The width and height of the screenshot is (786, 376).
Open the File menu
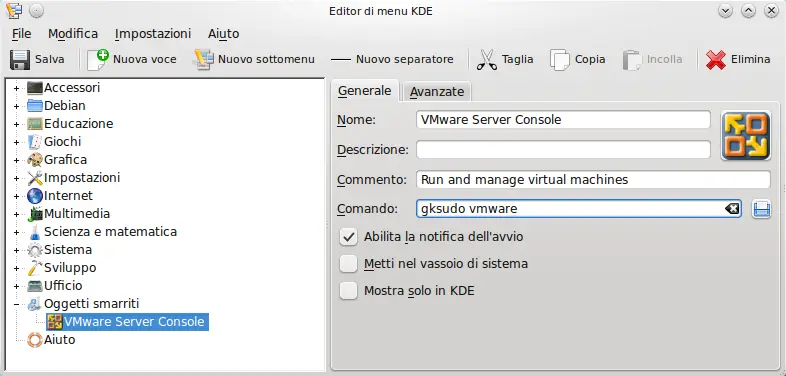pos(22,34)
